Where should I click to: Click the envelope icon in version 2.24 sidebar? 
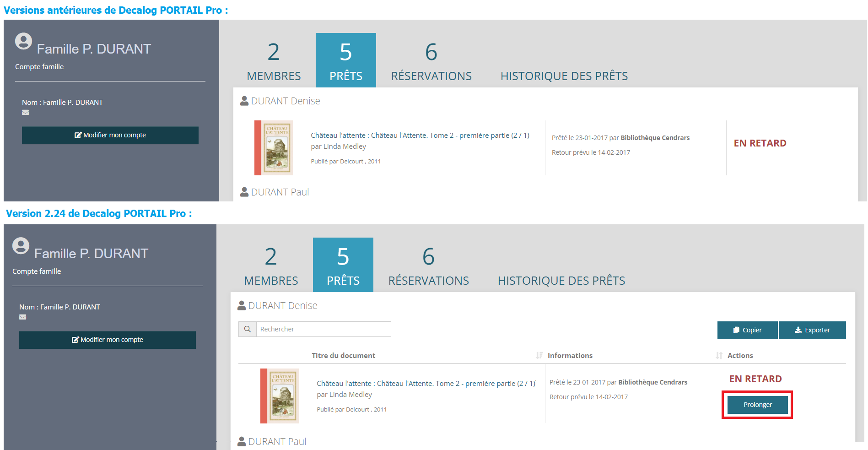click(23, 317)
